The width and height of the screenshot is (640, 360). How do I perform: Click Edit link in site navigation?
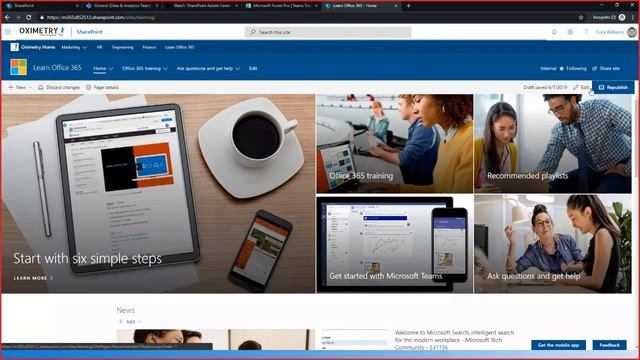point(253,69)
